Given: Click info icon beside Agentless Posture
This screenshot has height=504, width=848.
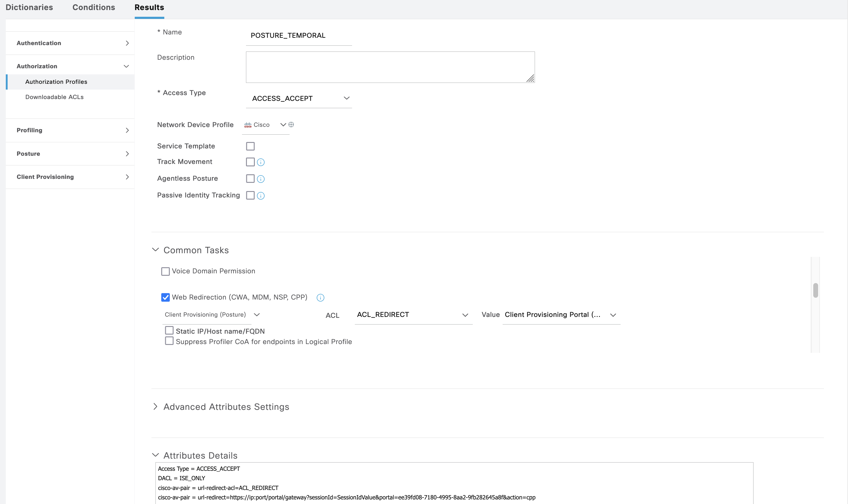Looking at the screenshot, I should click(261, 179).
